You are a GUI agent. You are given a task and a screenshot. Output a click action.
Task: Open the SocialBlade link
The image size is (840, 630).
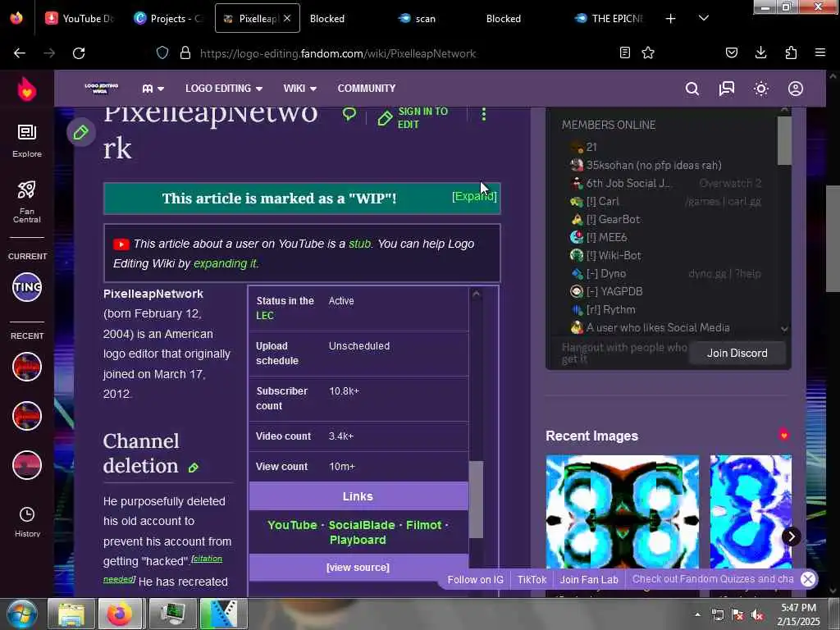click(x=362, y=525)
